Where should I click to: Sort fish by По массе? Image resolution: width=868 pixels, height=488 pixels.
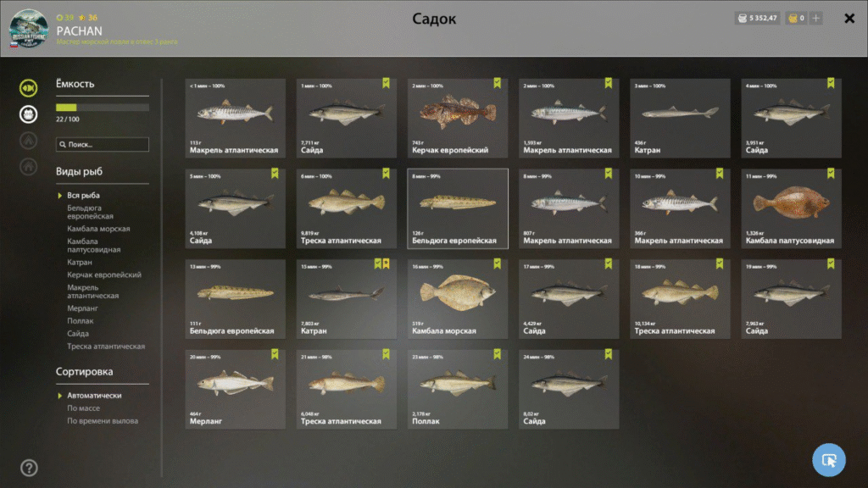pyautogui.click(x=84, y=408)
